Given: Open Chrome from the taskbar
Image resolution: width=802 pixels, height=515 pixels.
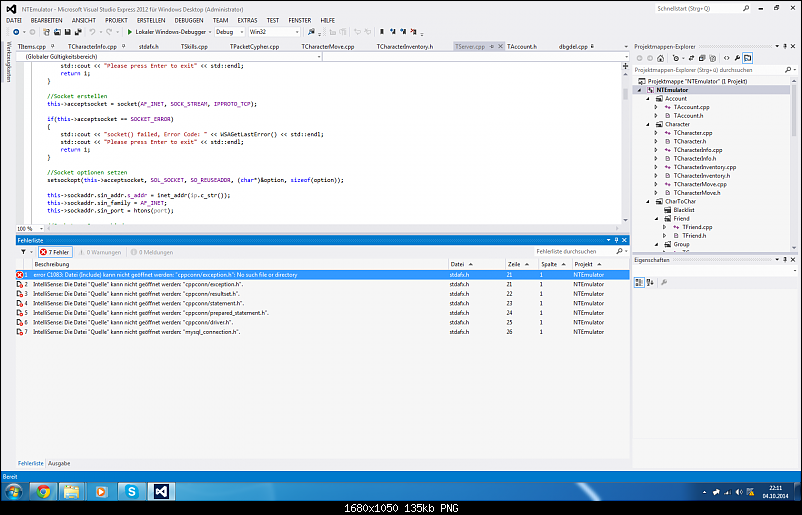Looking at the screenshot, I should 44,492.
